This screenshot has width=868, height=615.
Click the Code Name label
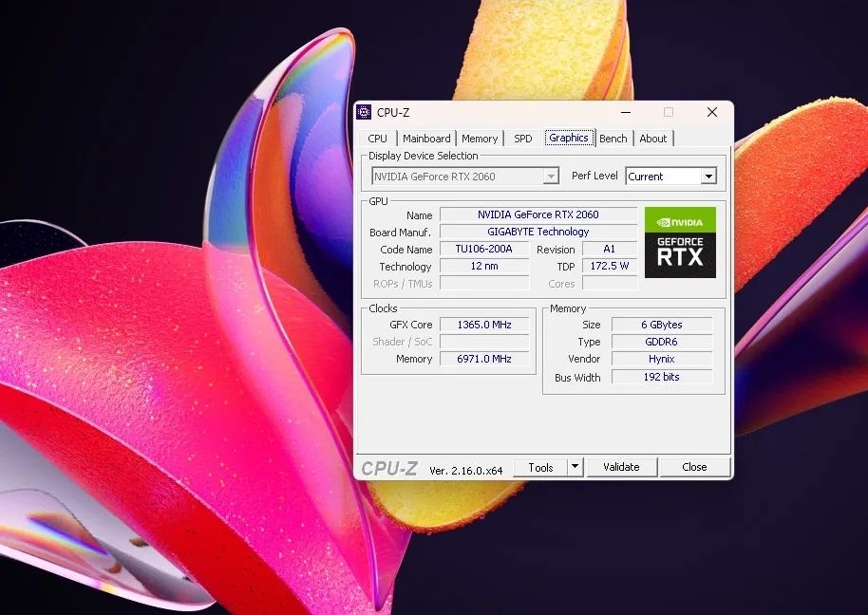tap(406, 250)
